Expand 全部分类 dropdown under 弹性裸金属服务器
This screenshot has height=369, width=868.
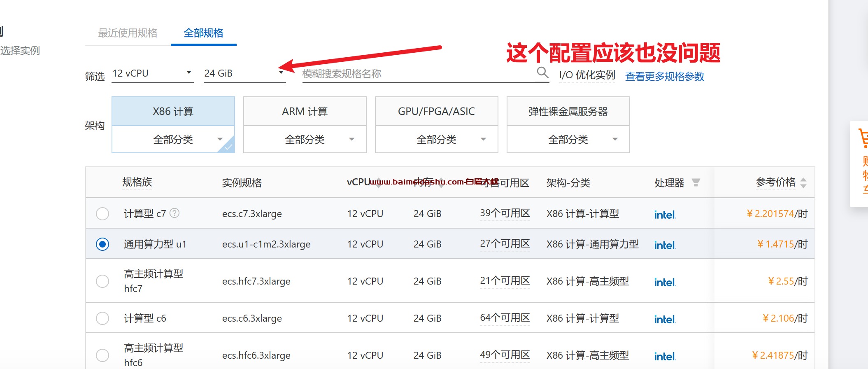point(568,140)
